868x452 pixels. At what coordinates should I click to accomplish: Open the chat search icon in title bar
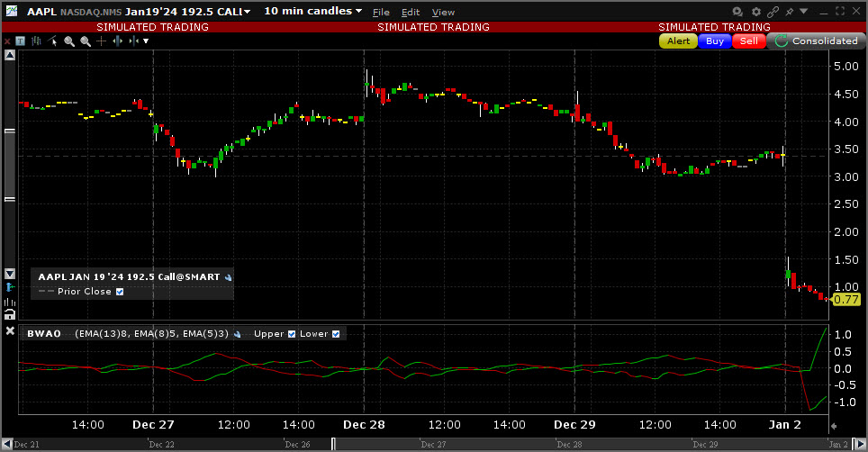point(737,12)
